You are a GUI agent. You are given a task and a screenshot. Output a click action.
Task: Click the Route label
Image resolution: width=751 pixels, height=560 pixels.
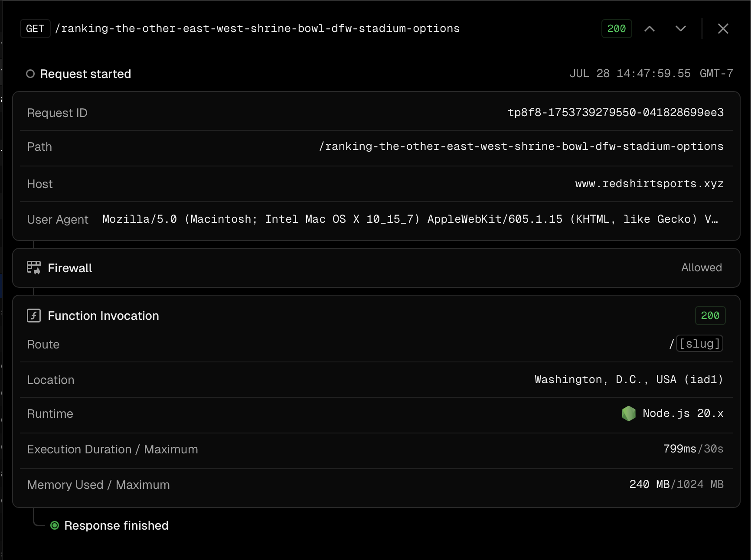(43, 345)
